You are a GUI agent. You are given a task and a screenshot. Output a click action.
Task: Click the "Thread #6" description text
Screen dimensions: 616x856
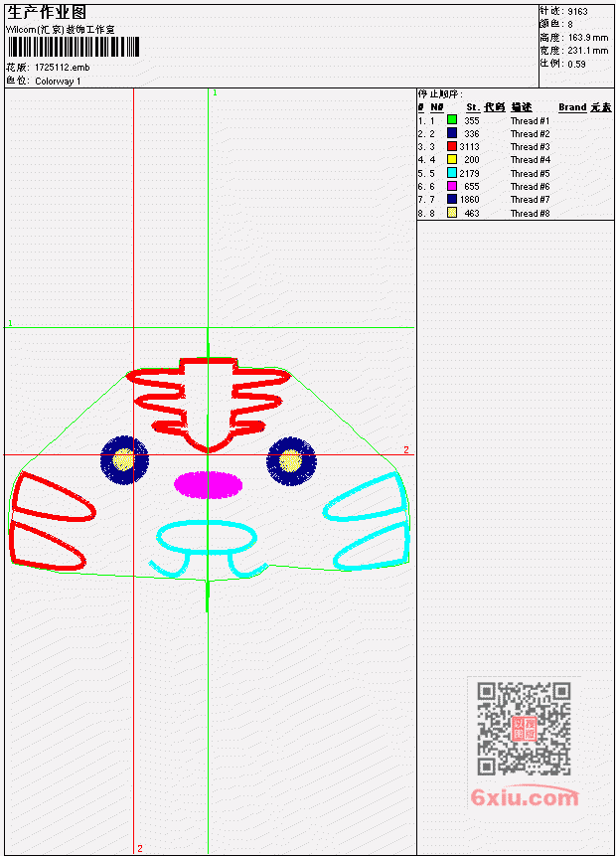coord(531,187)
